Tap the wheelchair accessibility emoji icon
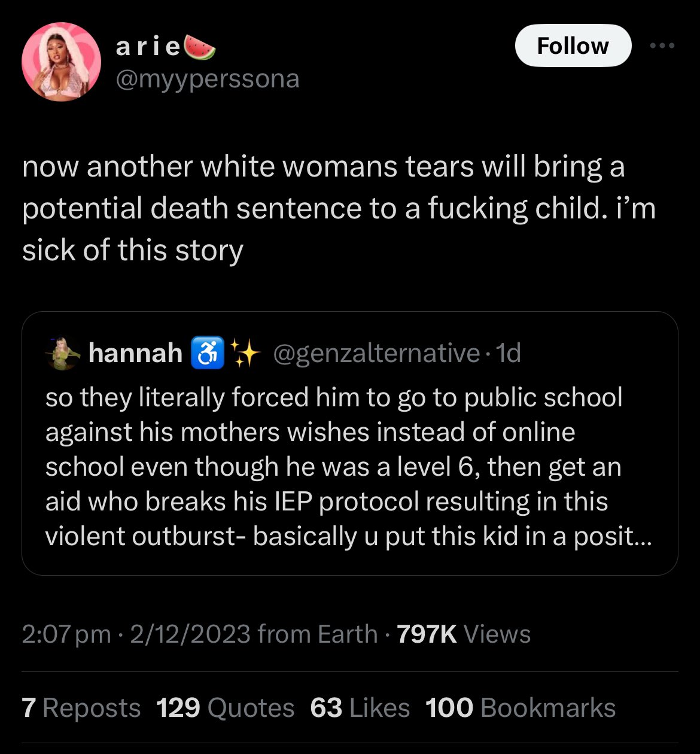 coord(207,353)
